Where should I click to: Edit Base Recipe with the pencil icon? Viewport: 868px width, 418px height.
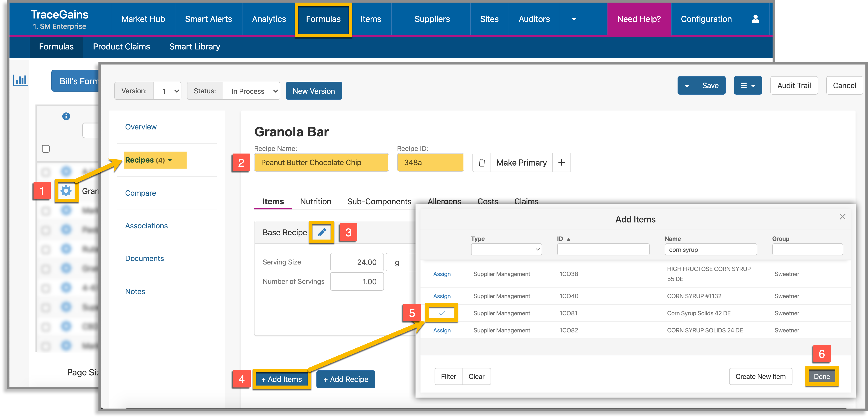321,232
